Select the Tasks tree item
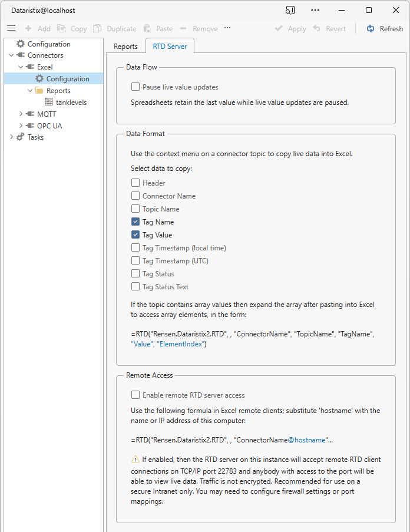The image size is (410, 532). 35,137
